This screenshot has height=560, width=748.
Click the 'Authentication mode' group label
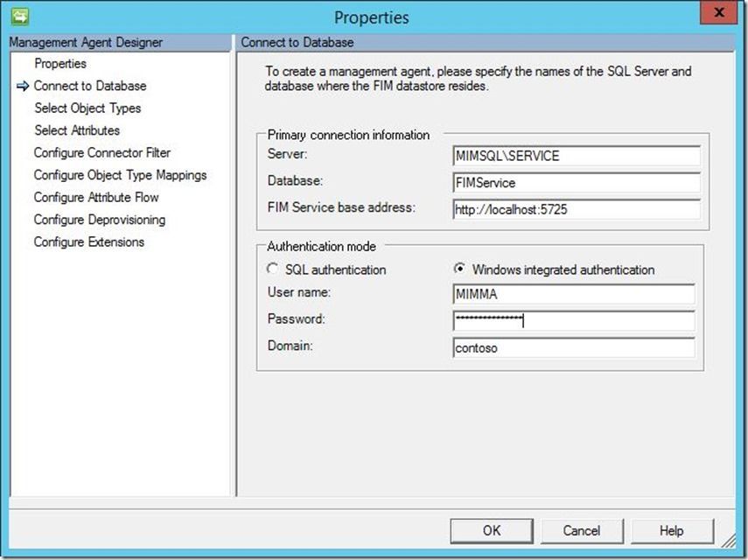[x=322, y=247]
